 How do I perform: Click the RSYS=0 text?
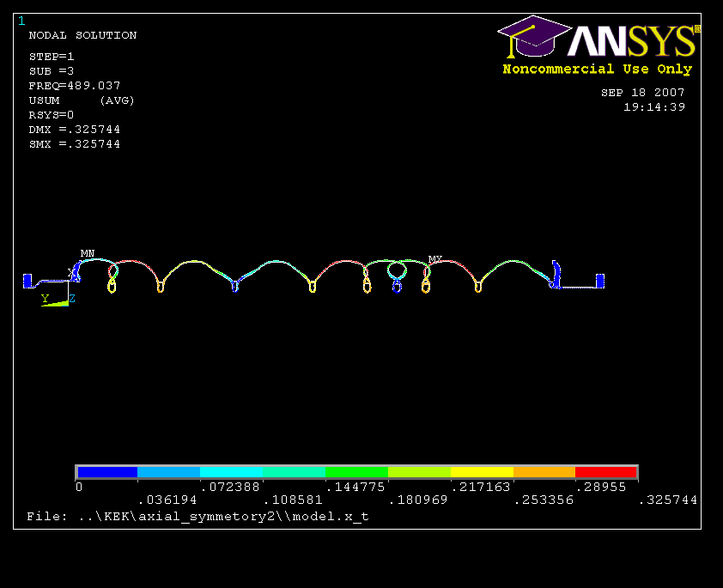pos(52,115)
